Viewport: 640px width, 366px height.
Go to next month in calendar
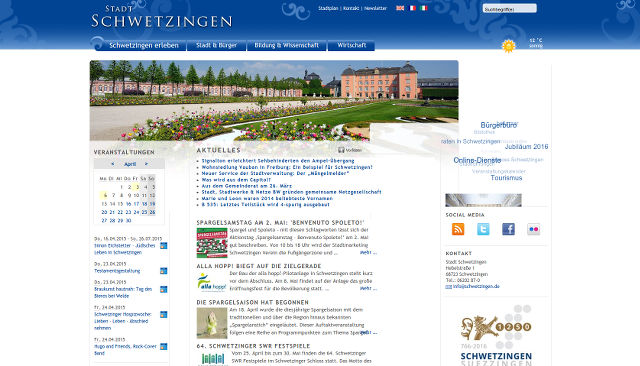tap(146, 164)
